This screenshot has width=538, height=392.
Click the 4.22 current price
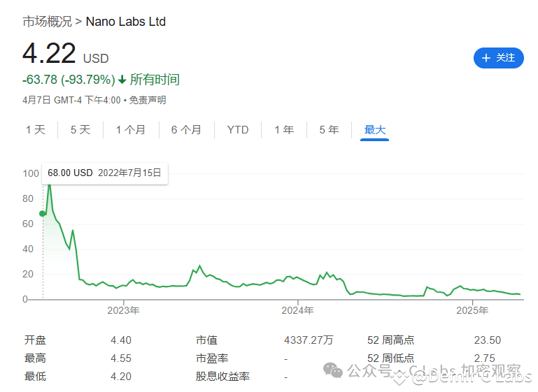49,53
